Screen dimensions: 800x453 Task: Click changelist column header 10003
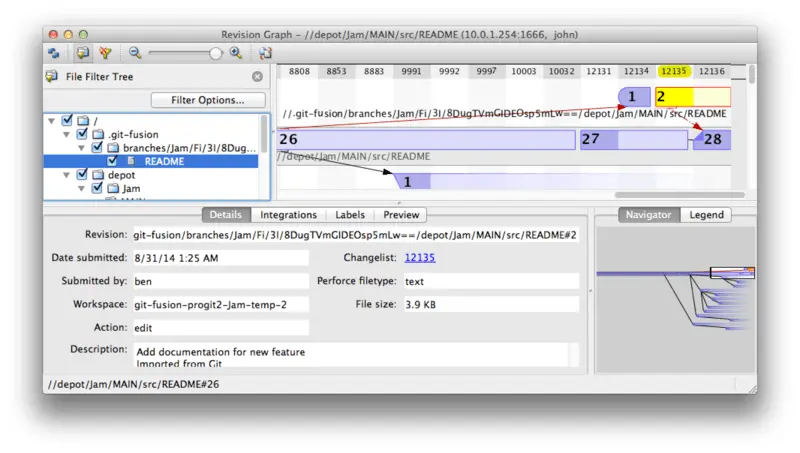(x=523, y=71)
